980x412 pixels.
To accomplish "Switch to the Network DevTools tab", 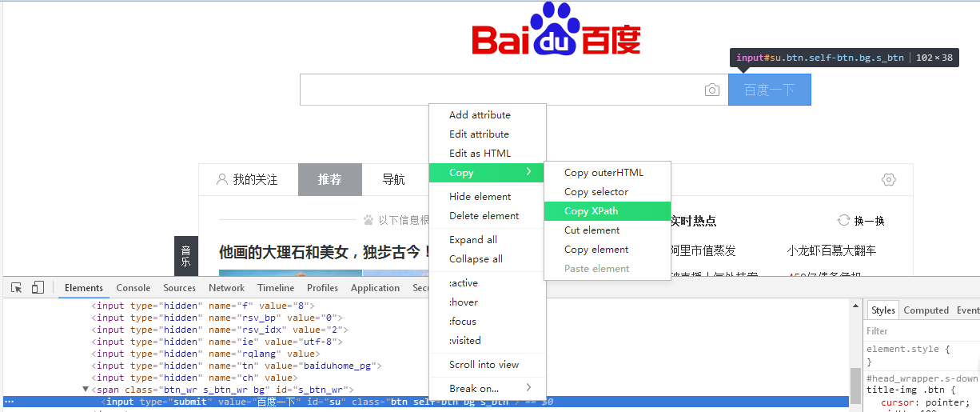I will click(x=227, y=288).
